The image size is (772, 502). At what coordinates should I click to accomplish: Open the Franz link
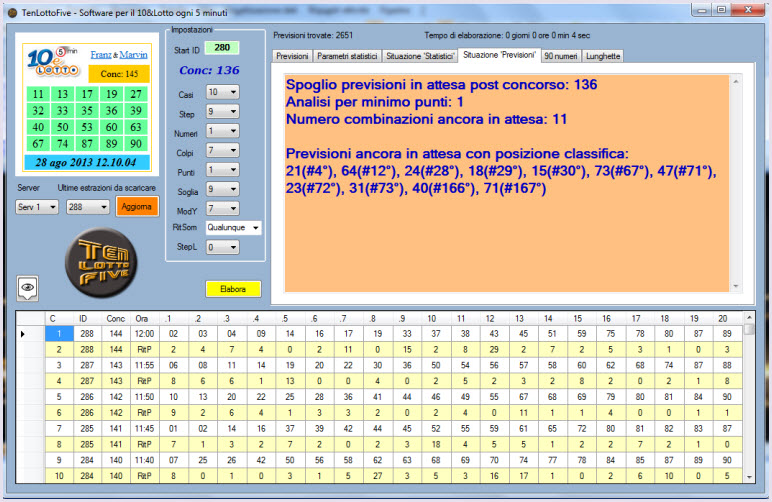click(100, 55)
